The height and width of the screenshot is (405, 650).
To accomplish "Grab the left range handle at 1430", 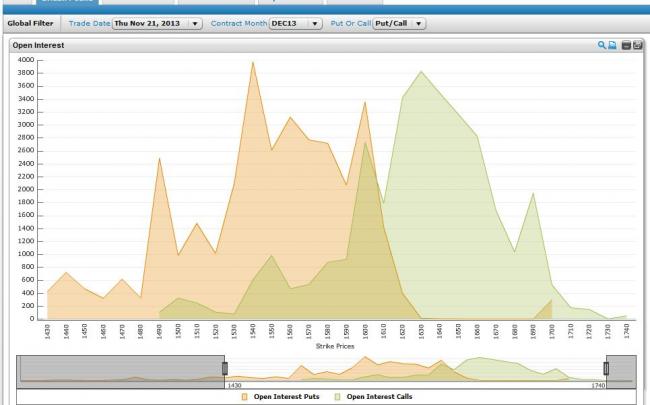I will (225, 368).
